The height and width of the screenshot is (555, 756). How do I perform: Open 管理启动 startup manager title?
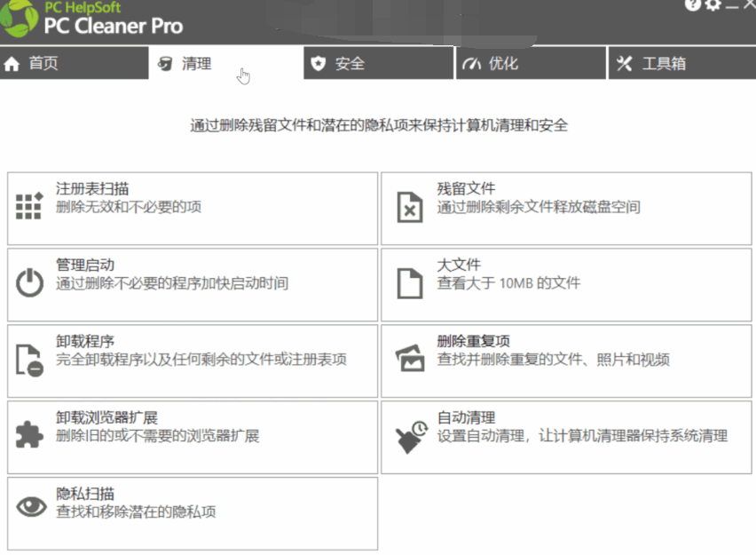click(x=85, y=265)
